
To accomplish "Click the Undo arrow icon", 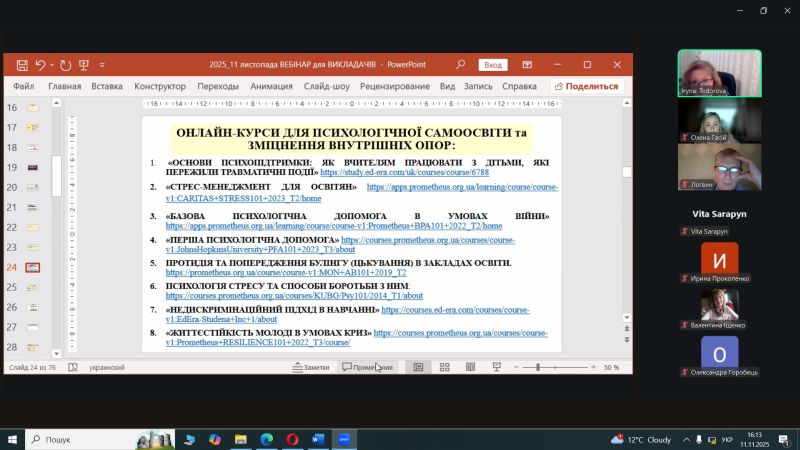I will coord(41,65).
